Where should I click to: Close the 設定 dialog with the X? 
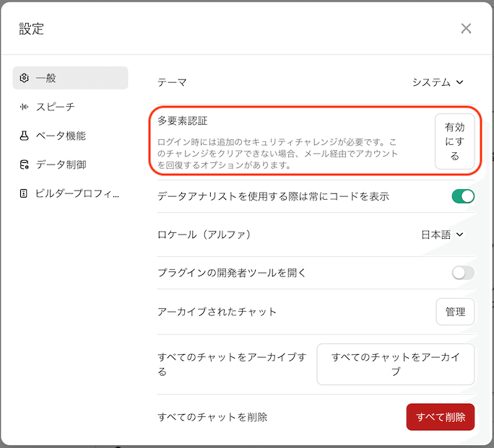click(466, 28)
